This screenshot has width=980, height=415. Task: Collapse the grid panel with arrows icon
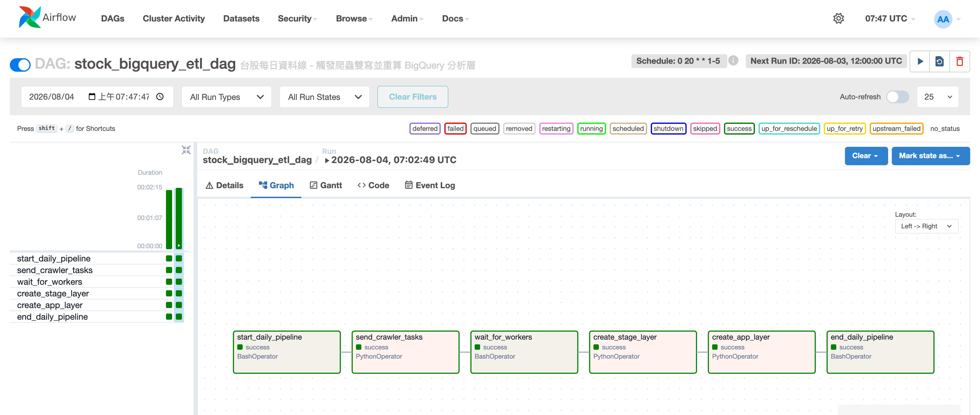point(186,150)
